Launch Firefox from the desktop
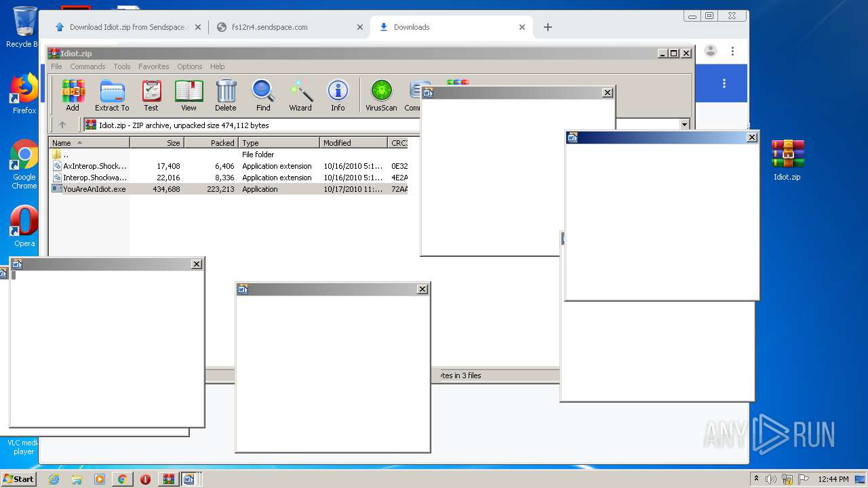The width and height of the screenshot is (868, 488). (24, 94)
